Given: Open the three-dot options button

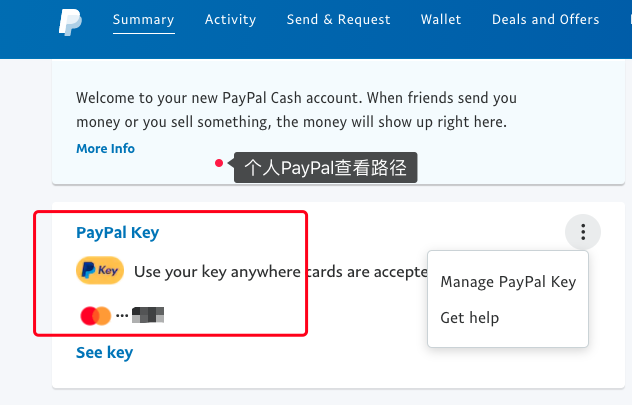Looking at the screenshot, I should pos(582,233).
